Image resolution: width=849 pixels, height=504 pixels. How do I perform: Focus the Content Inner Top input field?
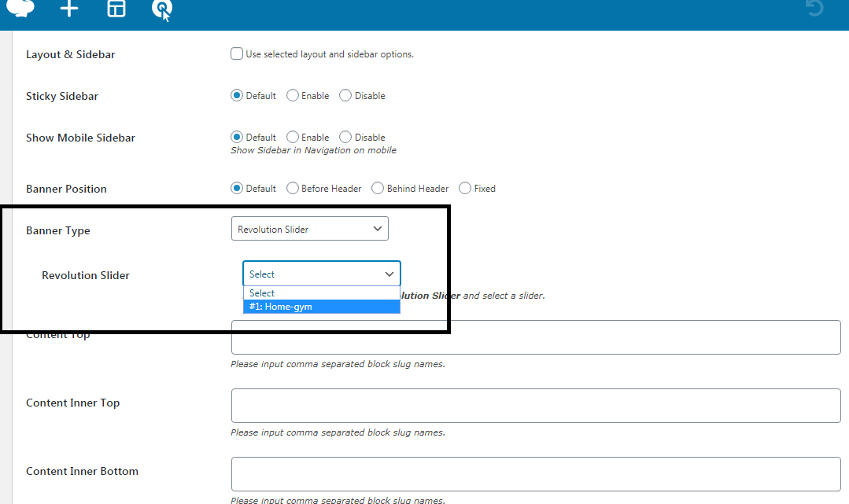tap(536, 406)
